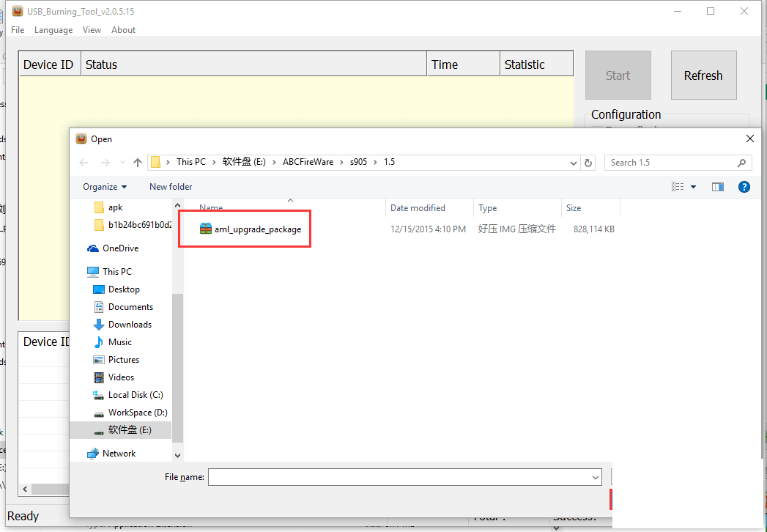Click 1.5 in address breadcrumb
The image size is (767, 532).
(390, 162)
